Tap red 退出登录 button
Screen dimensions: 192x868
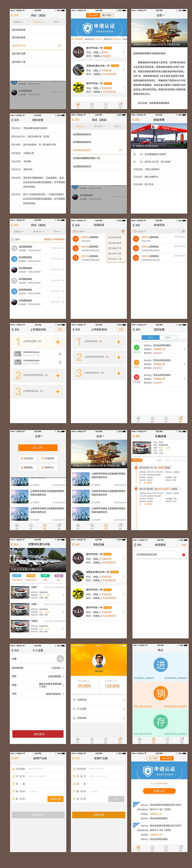click(38, 734)
